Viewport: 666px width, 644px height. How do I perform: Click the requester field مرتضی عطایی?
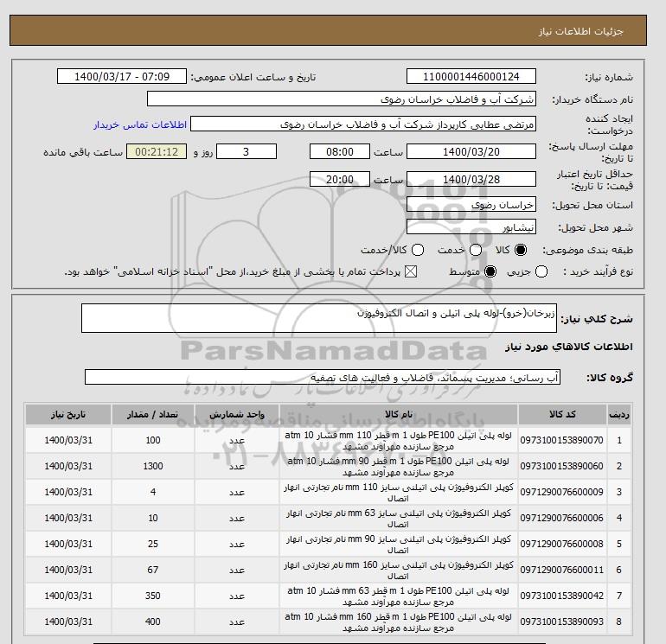point(363,124)
